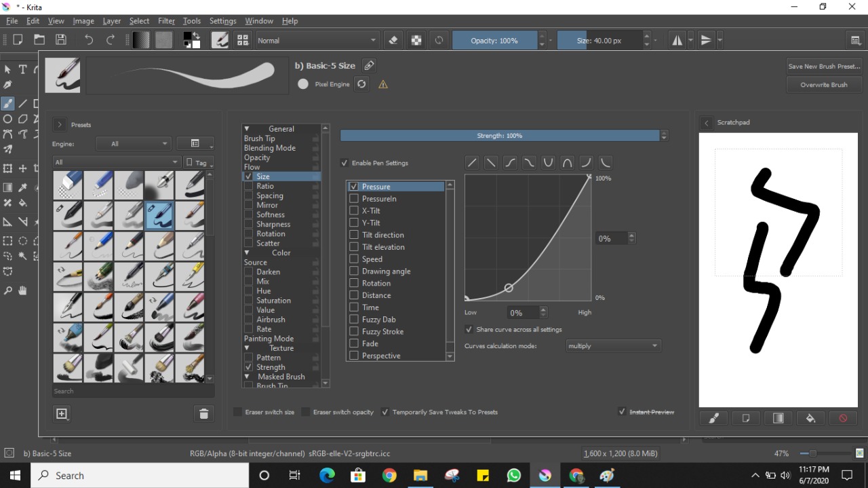868x488 pixels.
Task: Select the Zoom tool magnifier
Action: point(7,290)
